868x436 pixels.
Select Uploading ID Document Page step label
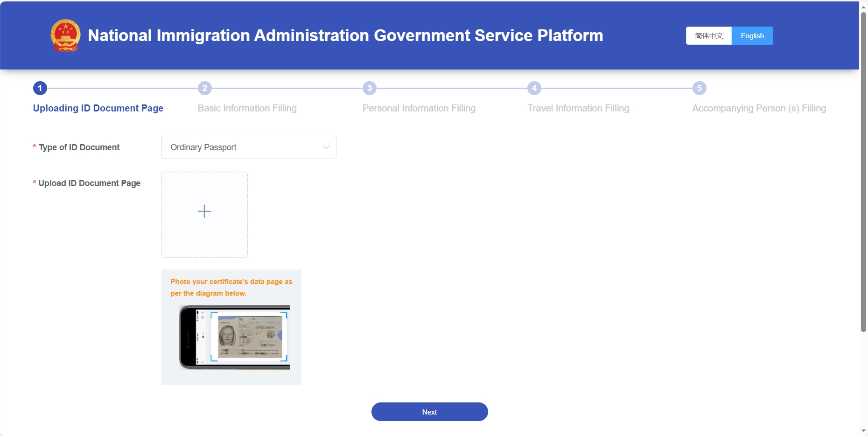tap(98, 108)
